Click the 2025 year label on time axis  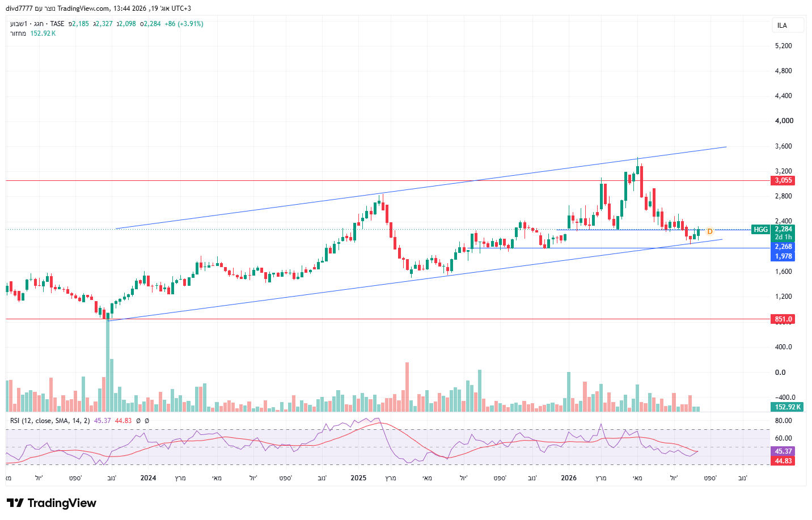pyautogui.click(x=358, y=478)
